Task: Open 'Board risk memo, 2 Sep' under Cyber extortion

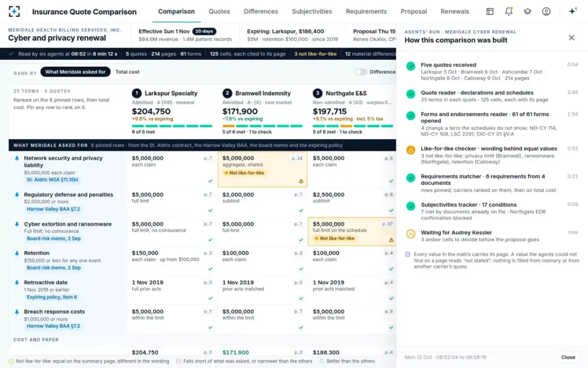Action: pos(54,238)
